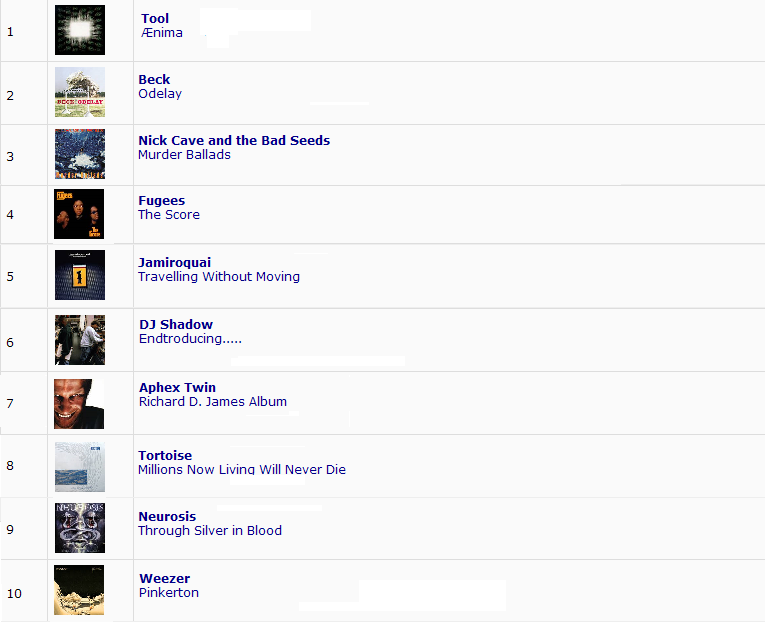
Task: Click rank number 2 beside Beck
Action: pos(10,96)
